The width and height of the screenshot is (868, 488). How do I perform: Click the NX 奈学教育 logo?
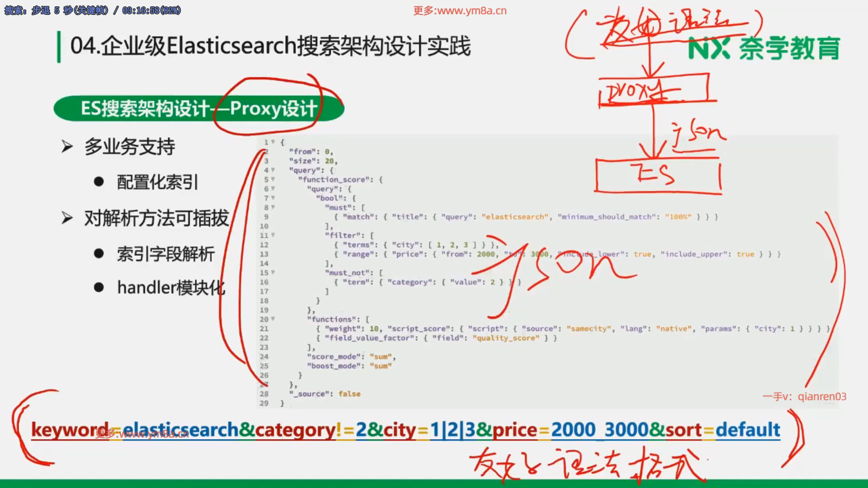point(764,49)
